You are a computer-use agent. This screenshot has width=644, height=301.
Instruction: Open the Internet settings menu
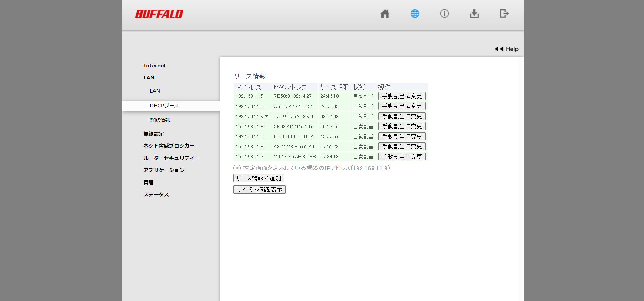(x=155, y=66)
